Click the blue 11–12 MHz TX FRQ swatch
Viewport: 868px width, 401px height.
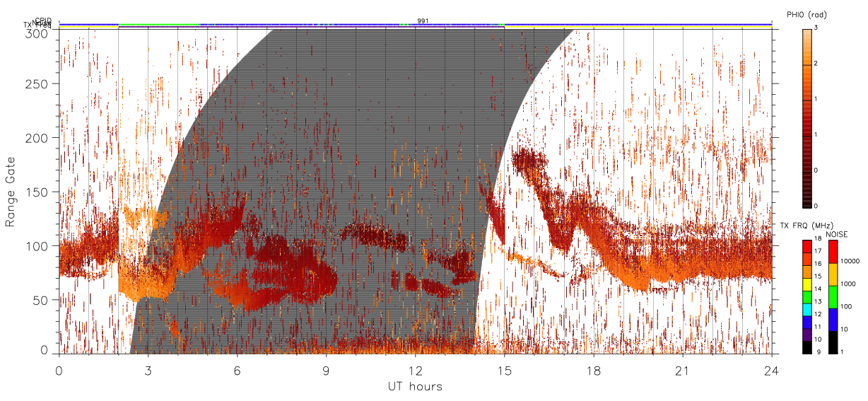coord(807,322)
